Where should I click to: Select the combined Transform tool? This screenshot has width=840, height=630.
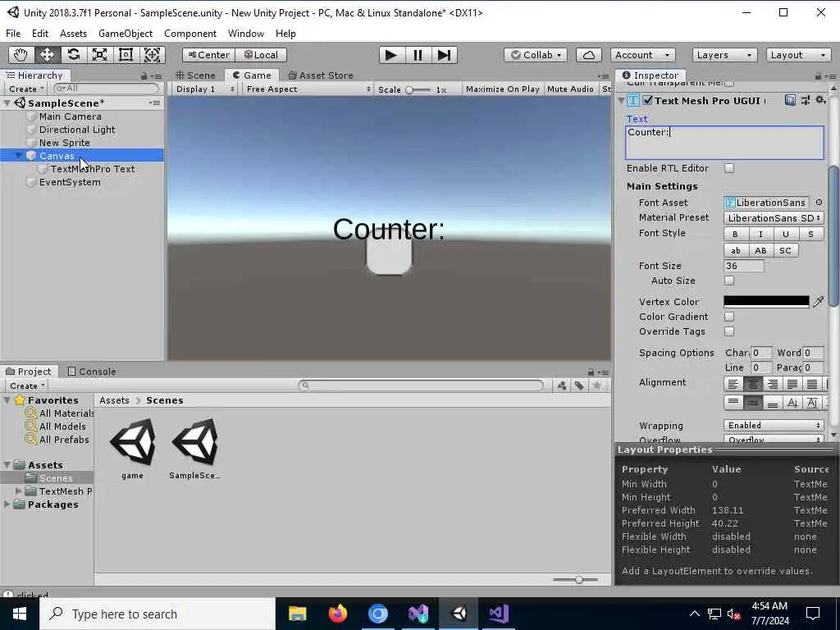[x=152, y=55]
